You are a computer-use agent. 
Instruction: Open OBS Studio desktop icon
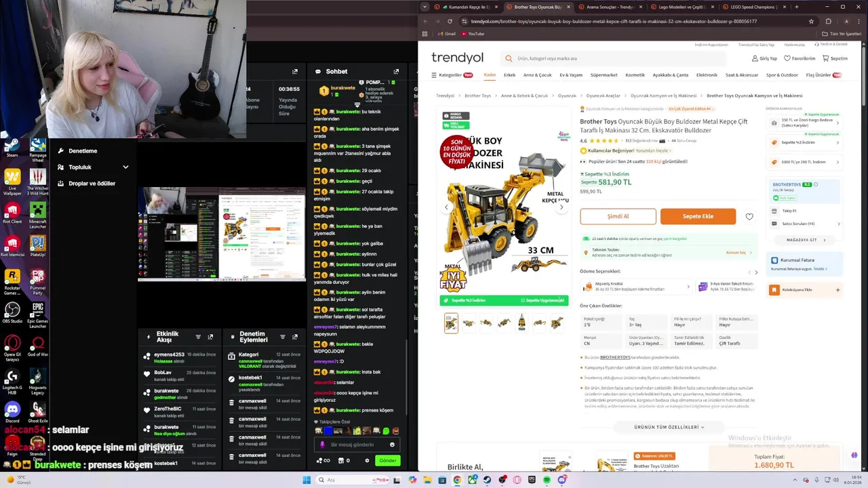(x=12, y=313)
